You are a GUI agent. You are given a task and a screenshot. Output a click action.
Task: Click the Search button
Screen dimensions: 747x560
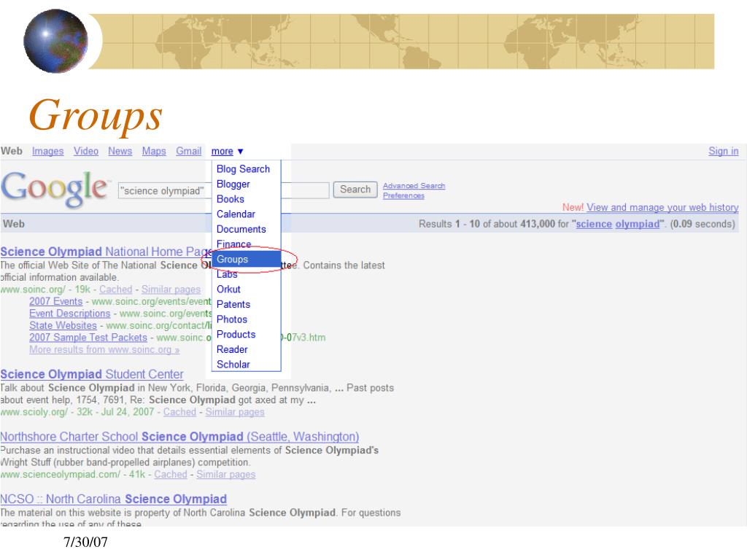pos(355,190)
